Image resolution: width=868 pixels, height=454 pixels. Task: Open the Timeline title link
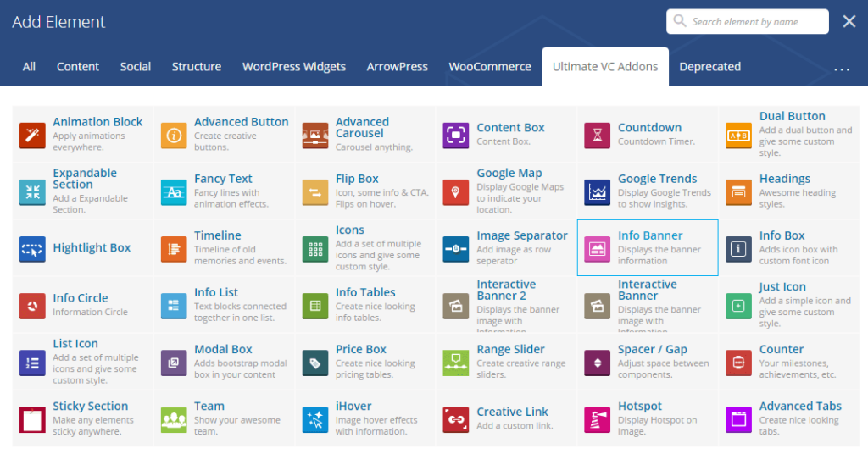click(x=218, y=235)
